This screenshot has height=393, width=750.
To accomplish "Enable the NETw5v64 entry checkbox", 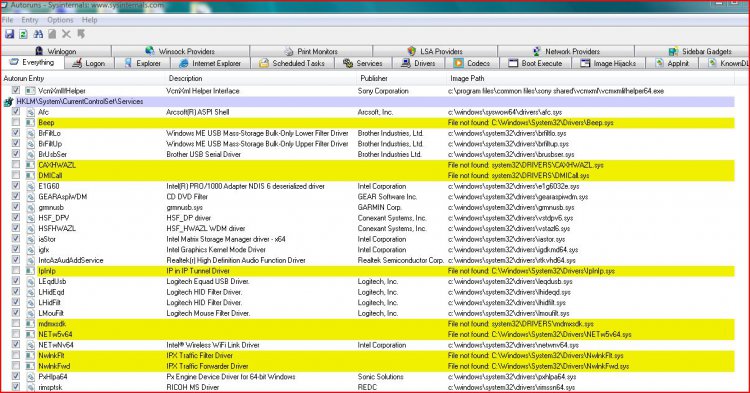I will pos(16,334).
